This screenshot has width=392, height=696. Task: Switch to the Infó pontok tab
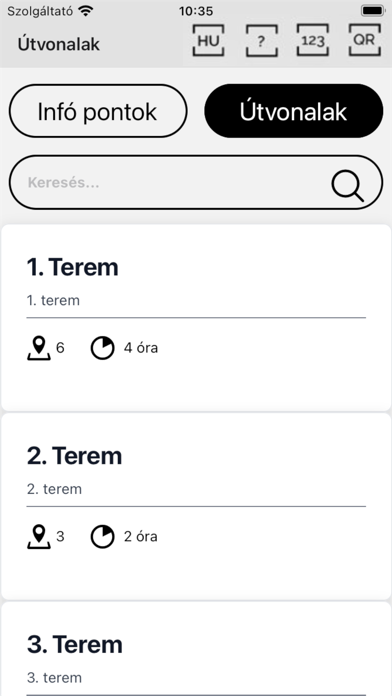98,111
